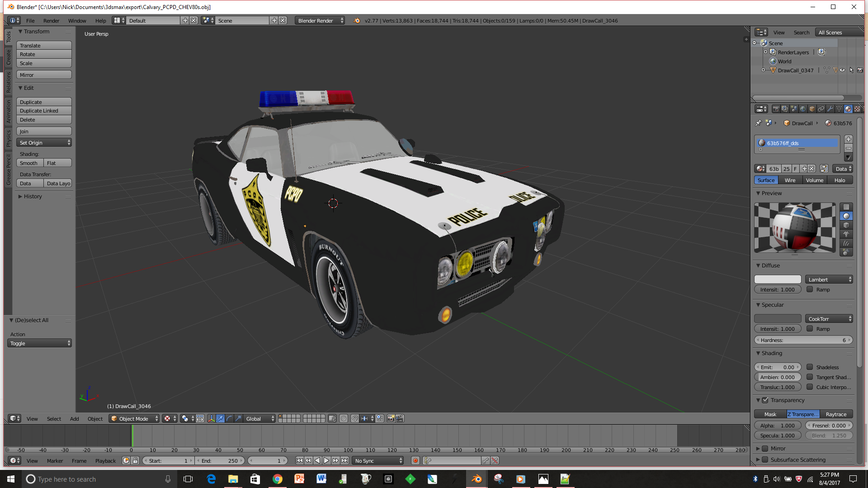Screen dimensions: 868x488
Task: Open the Modifiers wrench properties tab
Action: click(x=830, y=109)
